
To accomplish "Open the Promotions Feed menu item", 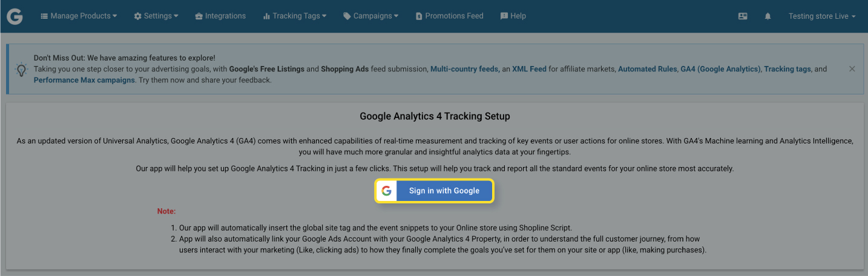I will pos(449,16).
